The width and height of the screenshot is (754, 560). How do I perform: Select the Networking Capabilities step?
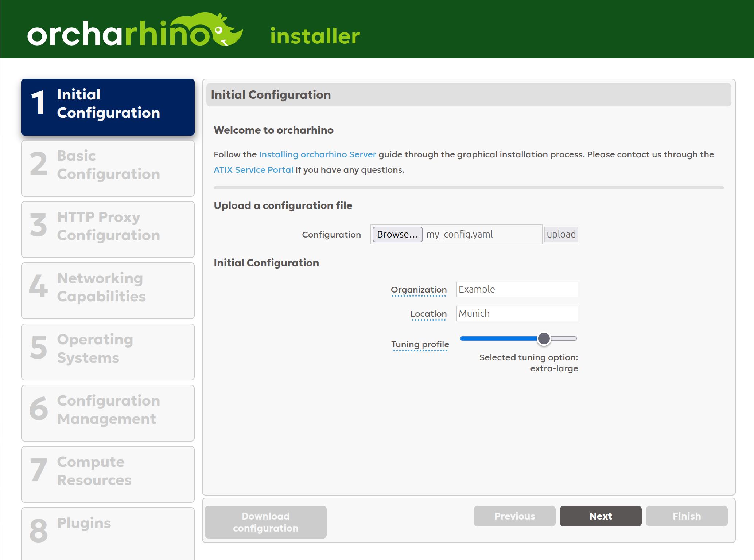point(108,290)
